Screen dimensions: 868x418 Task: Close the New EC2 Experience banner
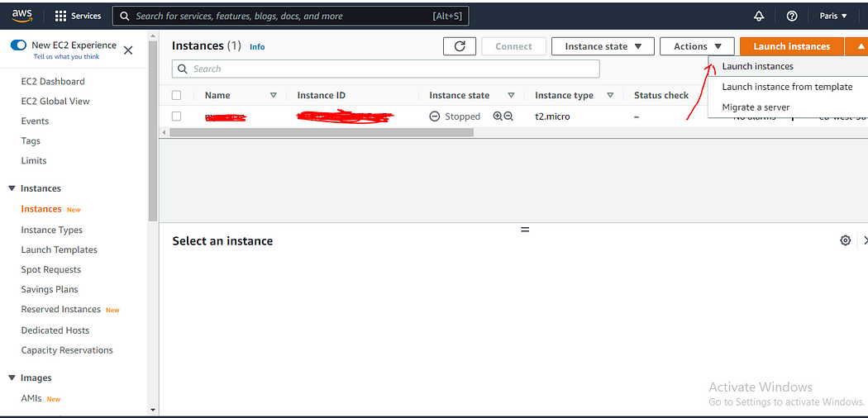click(x=128, y=50)
